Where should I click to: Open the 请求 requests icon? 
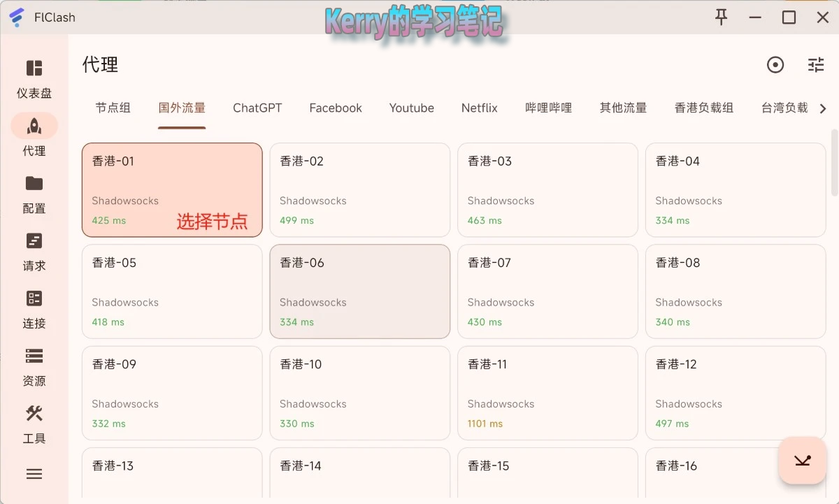click(x=34, y=240)
